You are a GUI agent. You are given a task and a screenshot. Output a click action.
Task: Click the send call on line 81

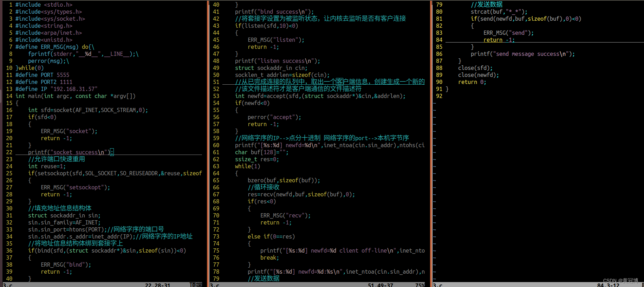click(526, 19)
